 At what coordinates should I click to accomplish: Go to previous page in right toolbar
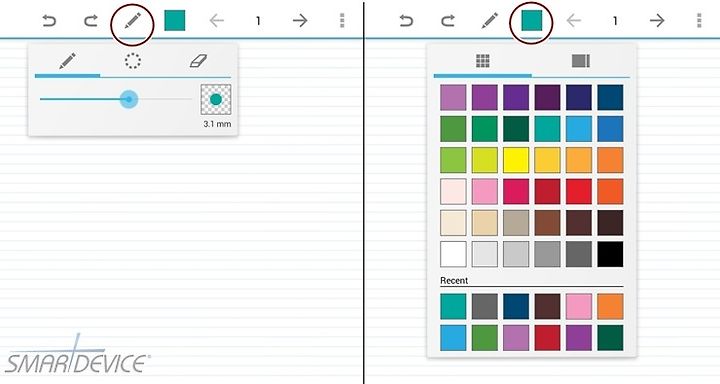pyautogui.click(x=574, y=21)
